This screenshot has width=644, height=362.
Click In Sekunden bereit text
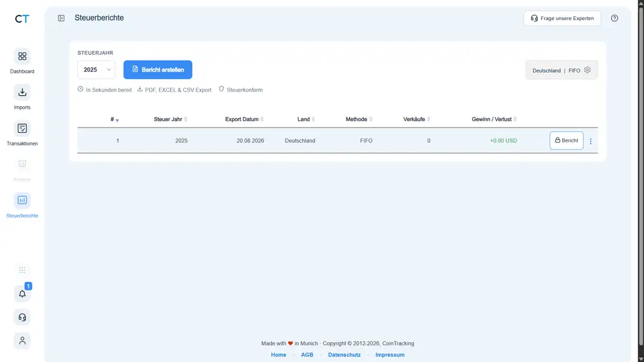click(x=108, y=90)
